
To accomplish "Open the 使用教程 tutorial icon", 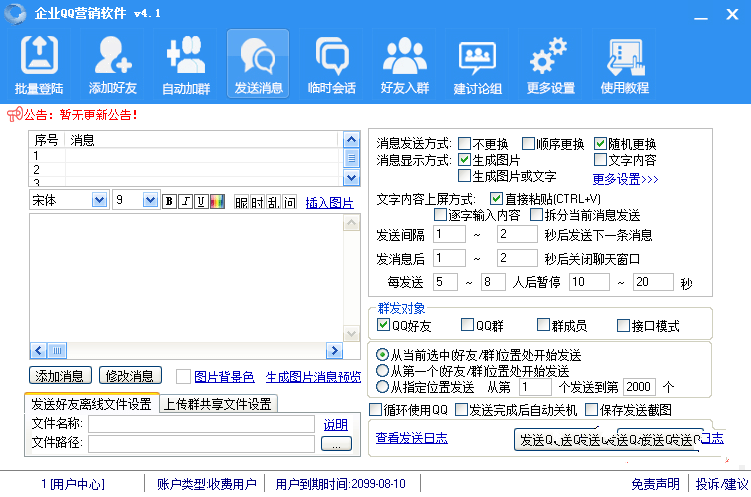I will pos(625,64).
